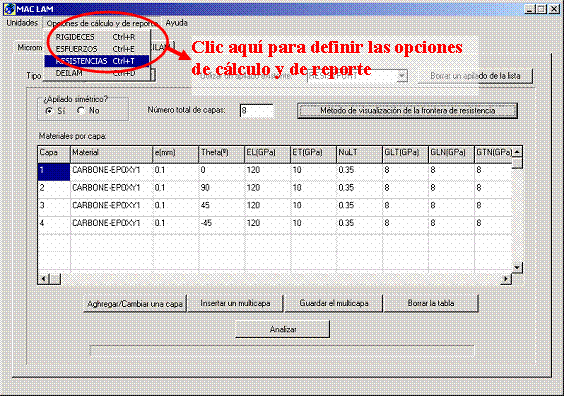Viewport: 566px width, 397px height.
Task: Click table scroll-down arrow
Action: click(517, 267)
